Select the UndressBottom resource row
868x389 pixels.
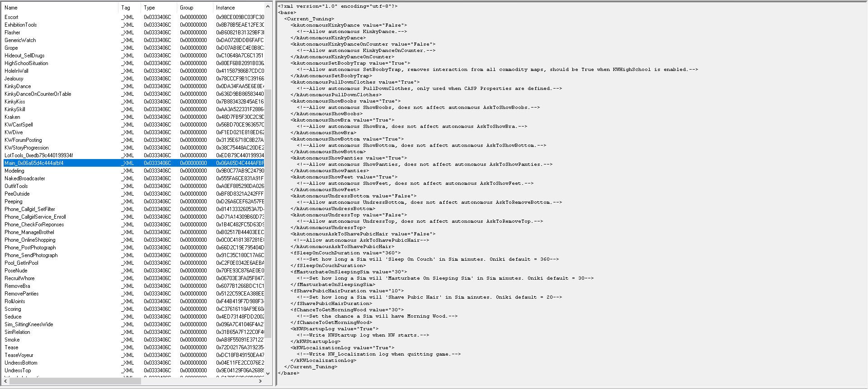[x=134, y=363]
